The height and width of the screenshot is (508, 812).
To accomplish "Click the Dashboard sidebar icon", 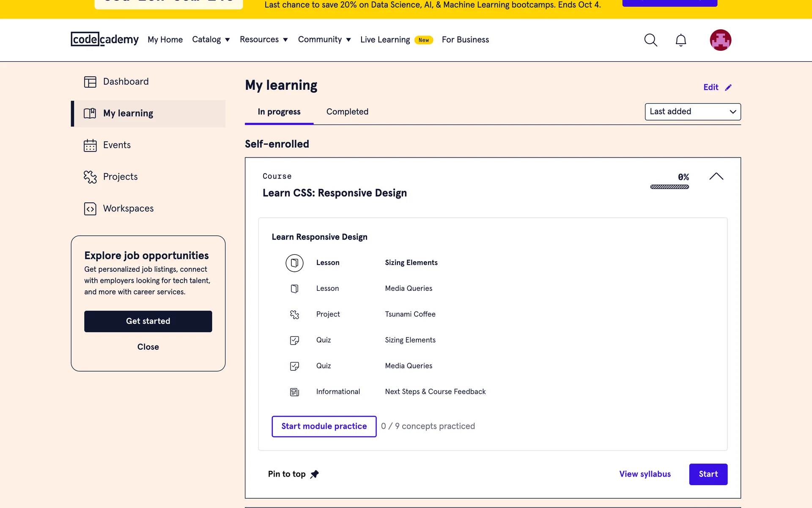I will [x=90, y=82].
